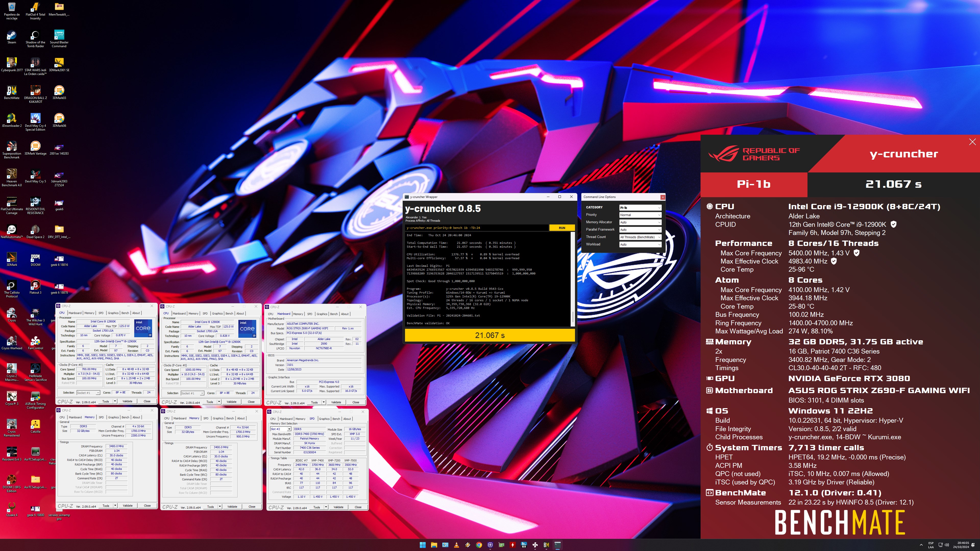Open the Slot #2 dropdown in CPU-Z SPD
980x551 pixels.
click(280, 429)
